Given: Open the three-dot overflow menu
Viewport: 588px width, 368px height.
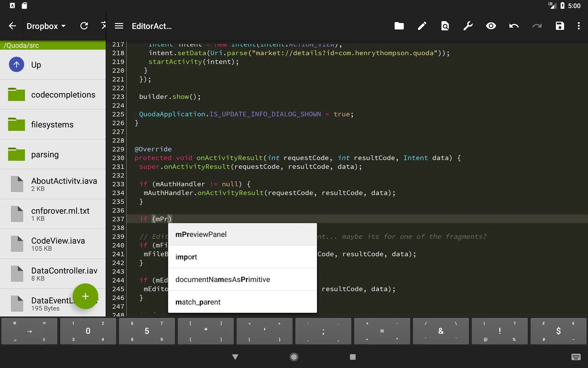Looking at the screenshot, I should (x=579, y=26).
